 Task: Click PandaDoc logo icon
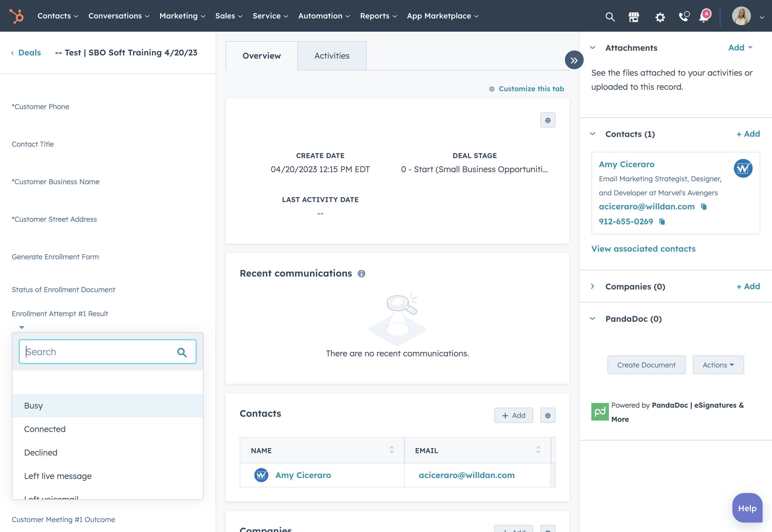(x=600, y=412)
